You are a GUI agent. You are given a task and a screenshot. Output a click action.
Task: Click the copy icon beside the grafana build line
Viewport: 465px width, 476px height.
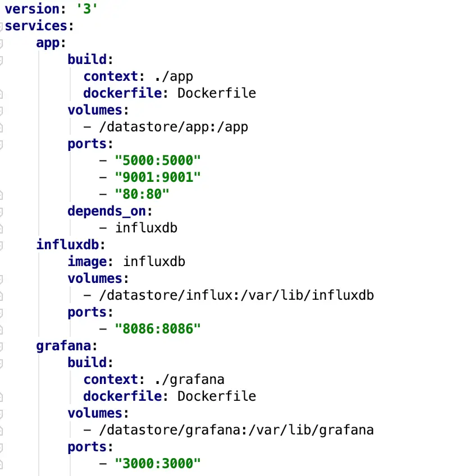coord(2,362)
